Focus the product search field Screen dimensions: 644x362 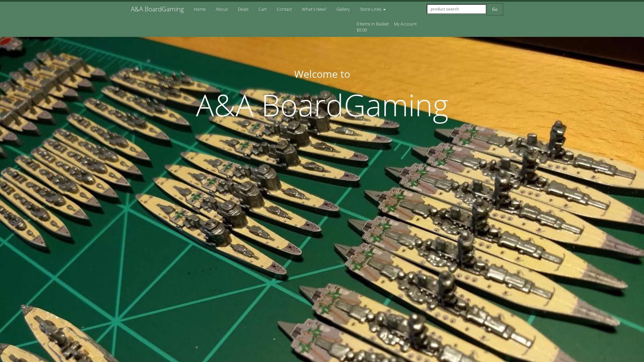(x=456, y=9)
